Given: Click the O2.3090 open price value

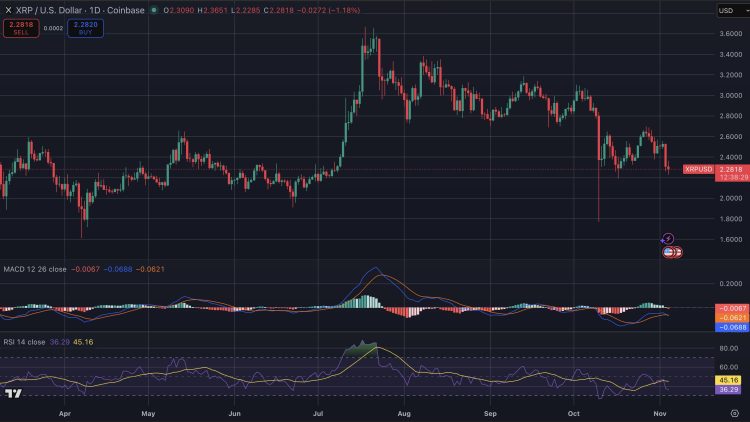Looking at the screenshot, I should (x=179, y=10).
